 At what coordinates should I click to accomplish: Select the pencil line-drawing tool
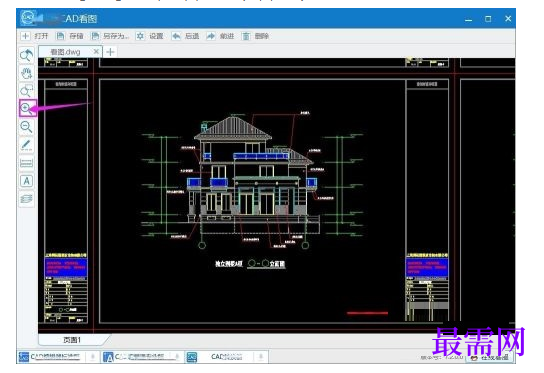26,145
